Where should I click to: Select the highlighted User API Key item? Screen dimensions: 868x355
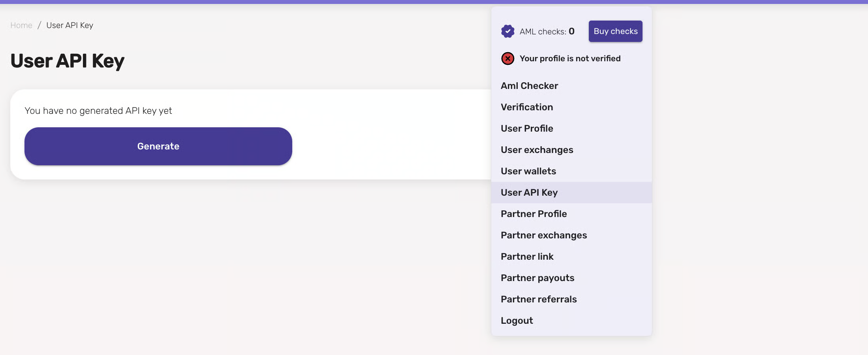coord(529,193)
